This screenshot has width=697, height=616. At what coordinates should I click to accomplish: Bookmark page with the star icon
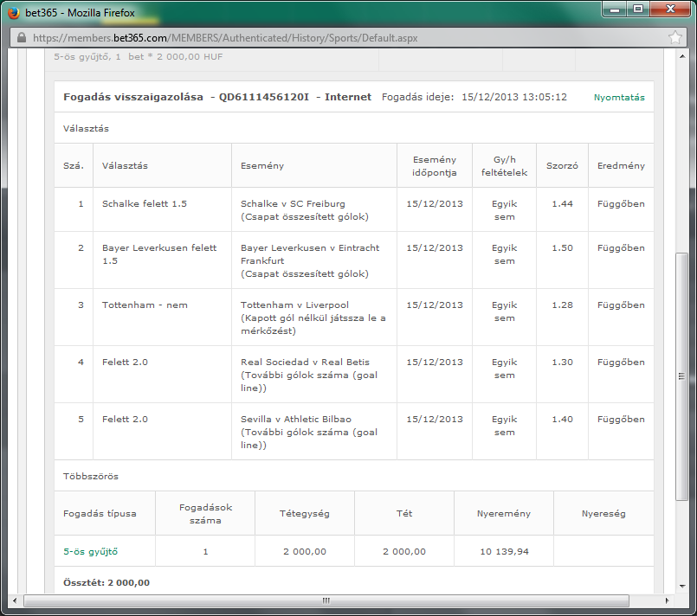click(x=674, y=37)
